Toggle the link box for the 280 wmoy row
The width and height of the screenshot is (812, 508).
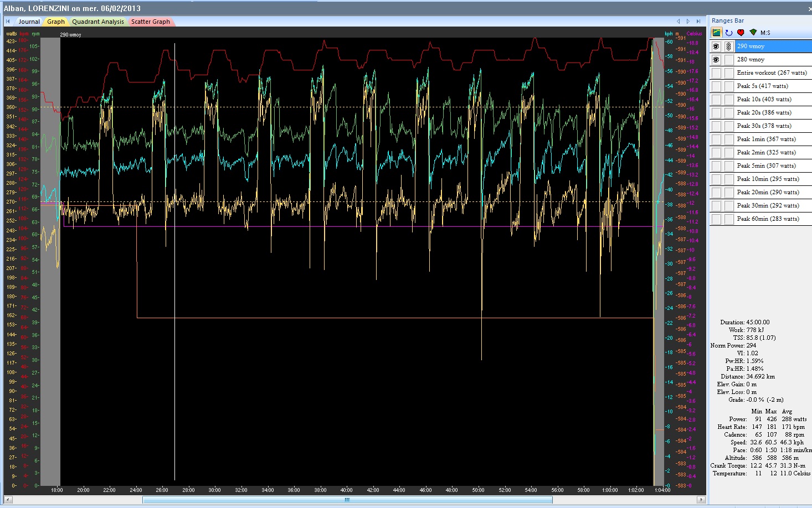click(729, 60)
